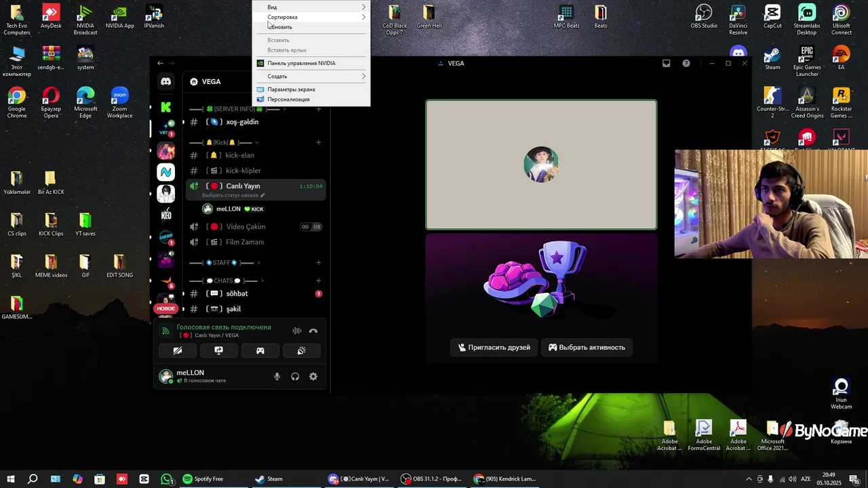Join the Video Çakim voice channel
The width and height of the screenshot is (868, 488).
[x=256, y=226]
